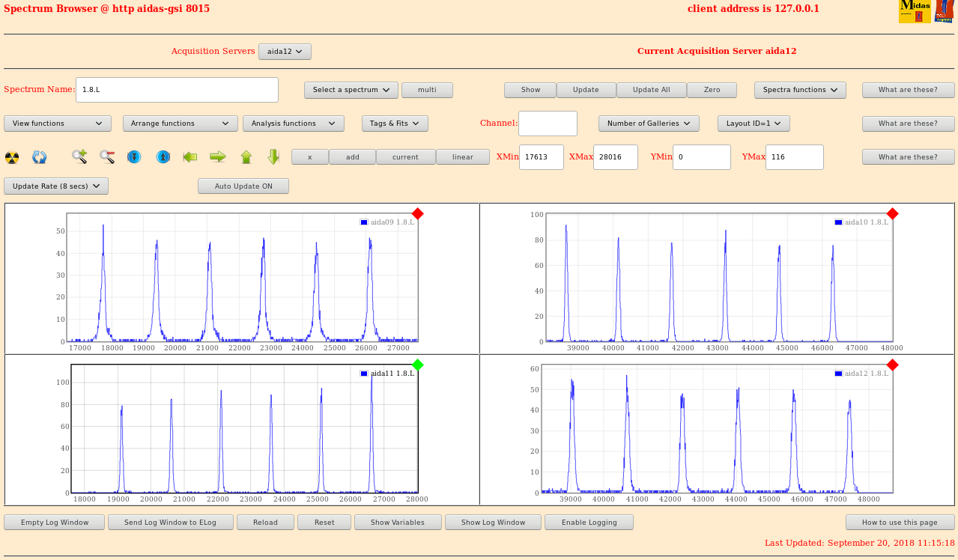Viewport: 958px width, 560px height.
Task: Click the zoom out magnifier icon
Action: [107, 157]
